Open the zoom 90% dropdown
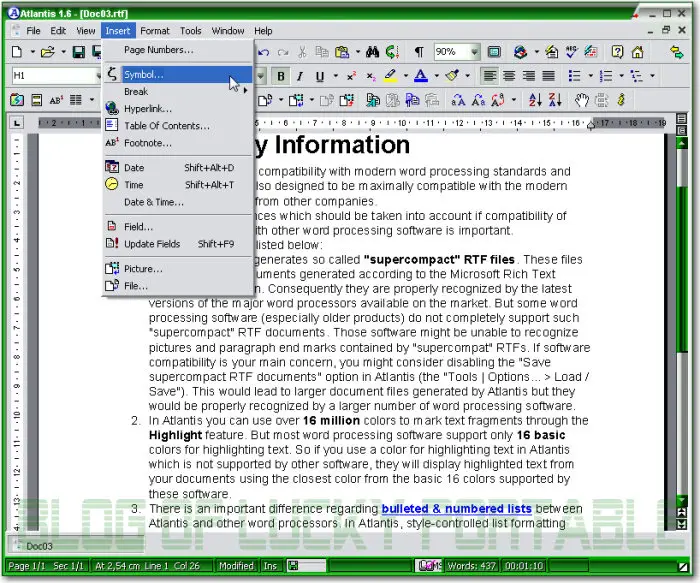 pos(474,52)
